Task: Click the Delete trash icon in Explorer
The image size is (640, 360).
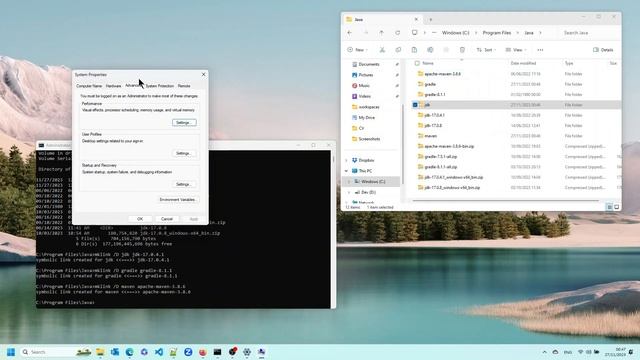Action: point(462,50)
